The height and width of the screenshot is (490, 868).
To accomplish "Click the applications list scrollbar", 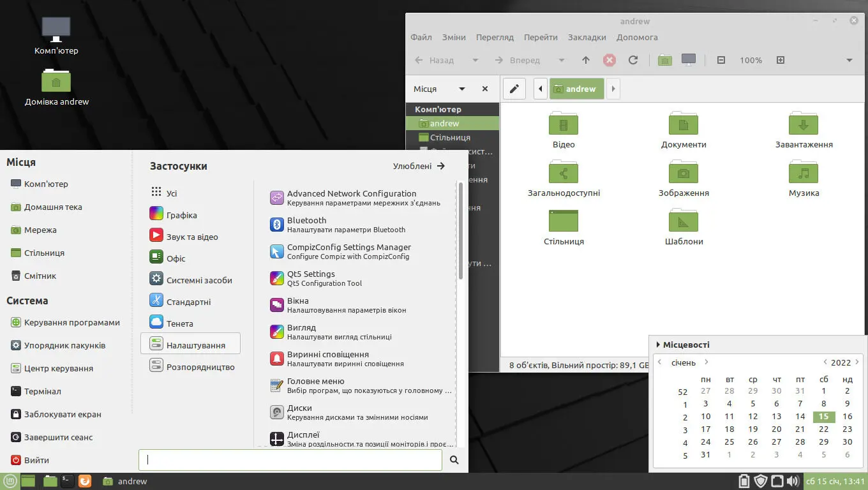I will coord(460,231).
